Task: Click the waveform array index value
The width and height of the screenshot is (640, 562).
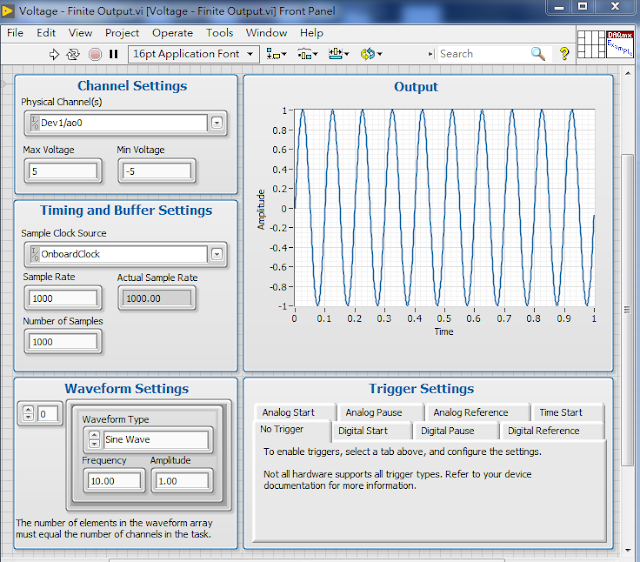Action: pyautogui.click(x=48, y=414)
